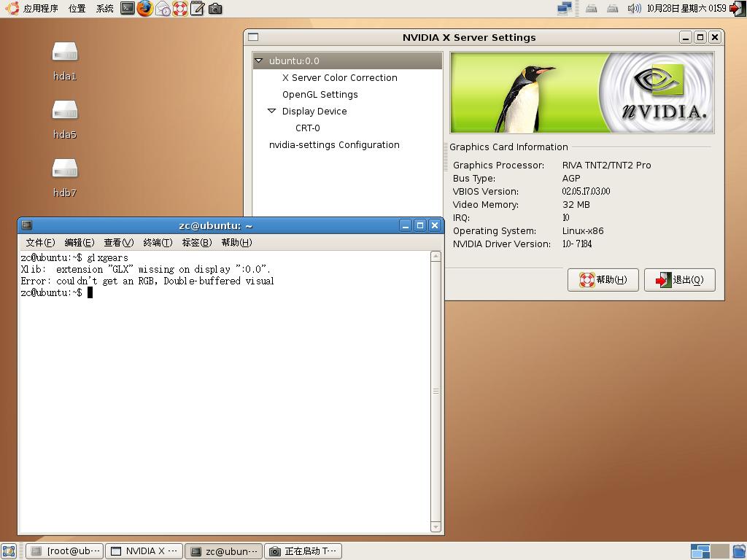The image size is (747, 560).
Task: Open the trash icon in bottom panel
Action: point(739,551)
